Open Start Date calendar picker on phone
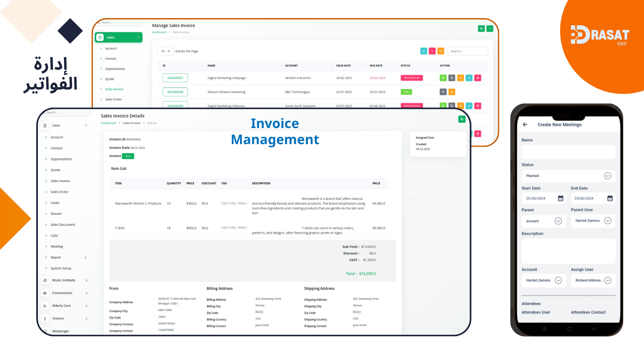 pyautogui.click(x=560, y=198)
